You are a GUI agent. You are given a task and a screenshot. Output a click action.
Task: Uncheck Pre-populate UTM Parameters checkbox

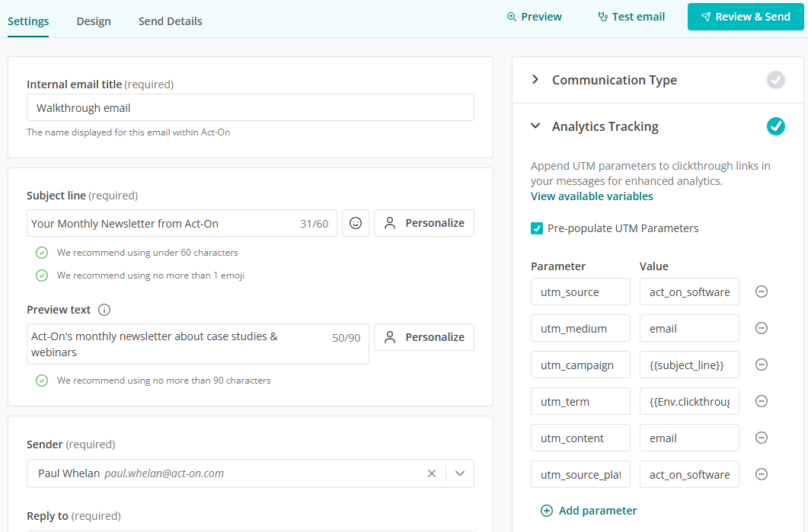(x=537, y=228)
